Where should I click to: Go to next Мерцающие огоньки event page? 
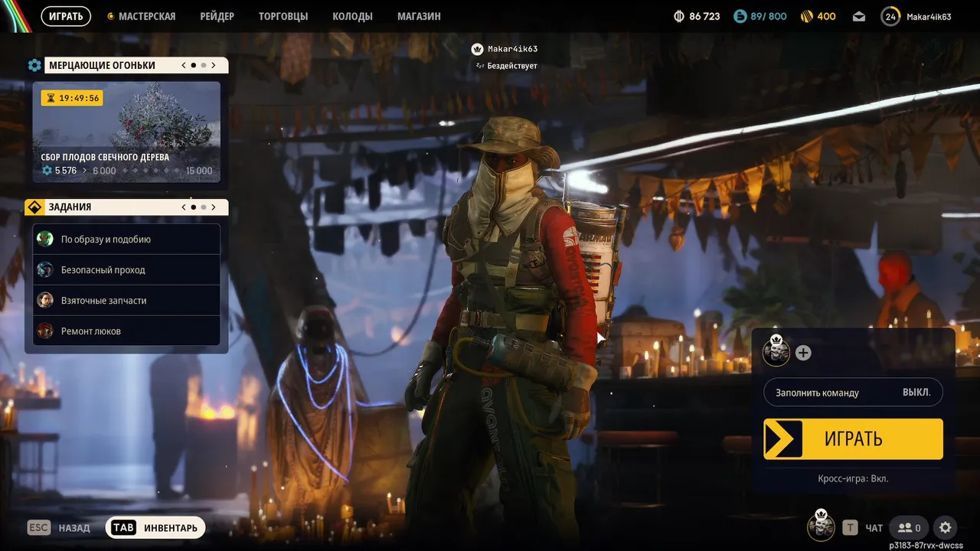(x=214, y=65)
